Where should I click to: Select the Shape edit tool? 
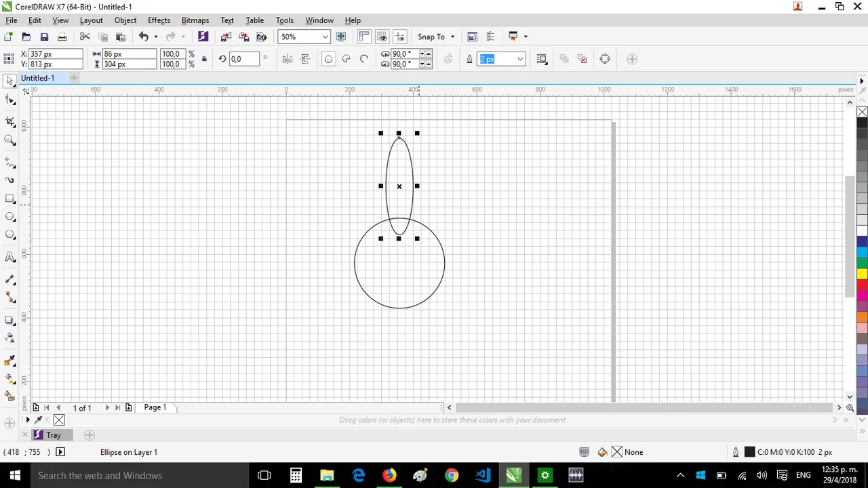(10, 100)
